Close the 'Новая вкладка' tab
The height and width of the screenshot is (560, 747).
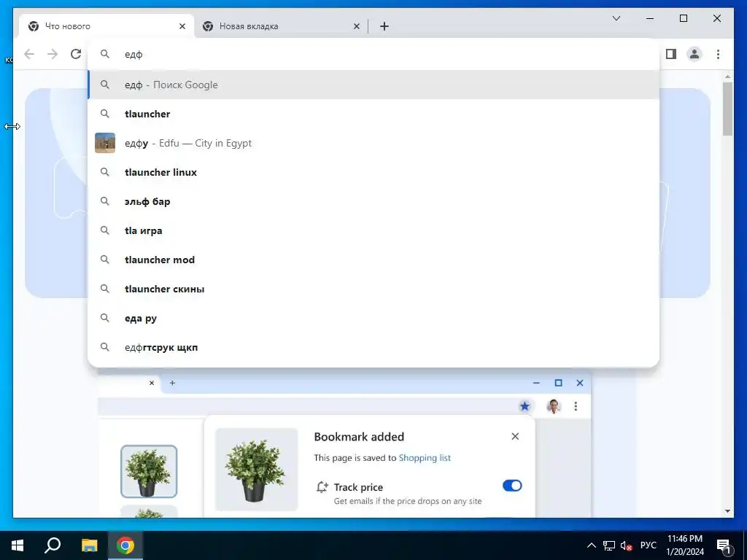(x=356, y=26)
